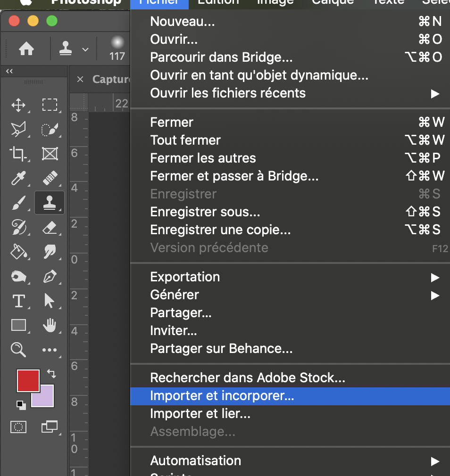Select the Crop tool
The height and width of the screenshot is (476, 450).
18,153
